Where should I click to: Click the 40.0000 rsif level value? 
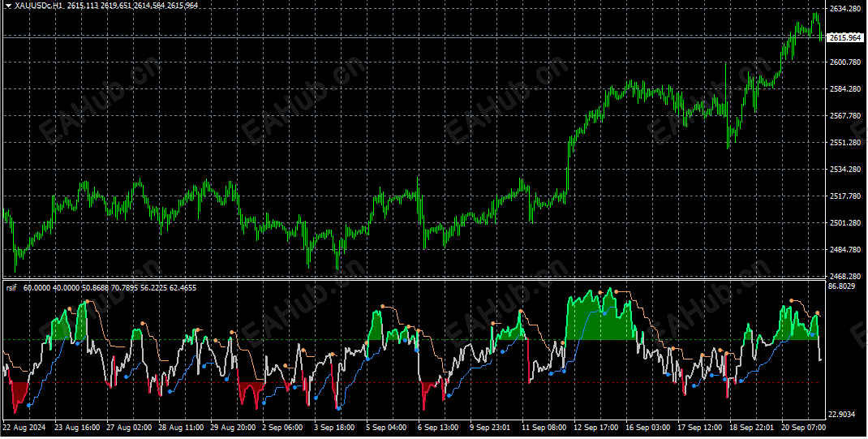pyautogui.click(x=67, y=288)
